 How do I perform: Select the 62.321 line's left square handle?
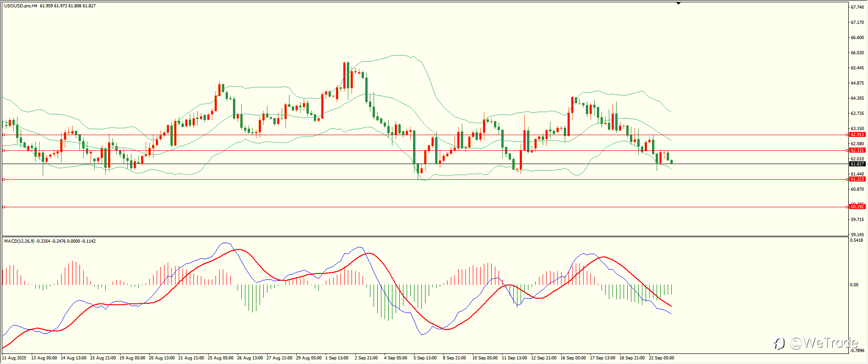(x=3, y=150)
